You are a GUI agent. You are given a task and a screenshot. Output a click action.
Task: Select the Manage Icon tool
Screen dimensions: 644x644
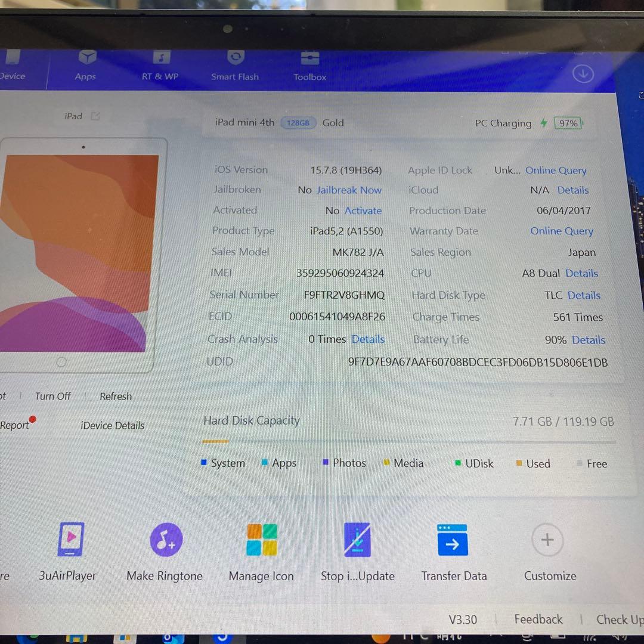261,540
